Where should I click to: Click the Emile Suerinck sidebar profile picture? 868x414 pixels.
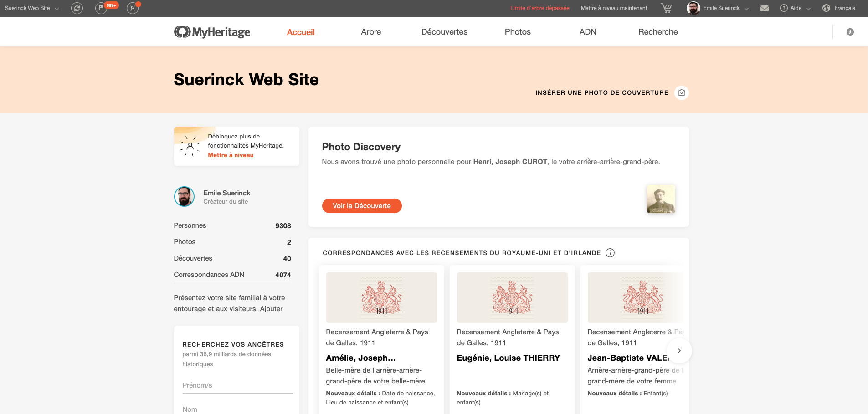[x=184, y=197]
